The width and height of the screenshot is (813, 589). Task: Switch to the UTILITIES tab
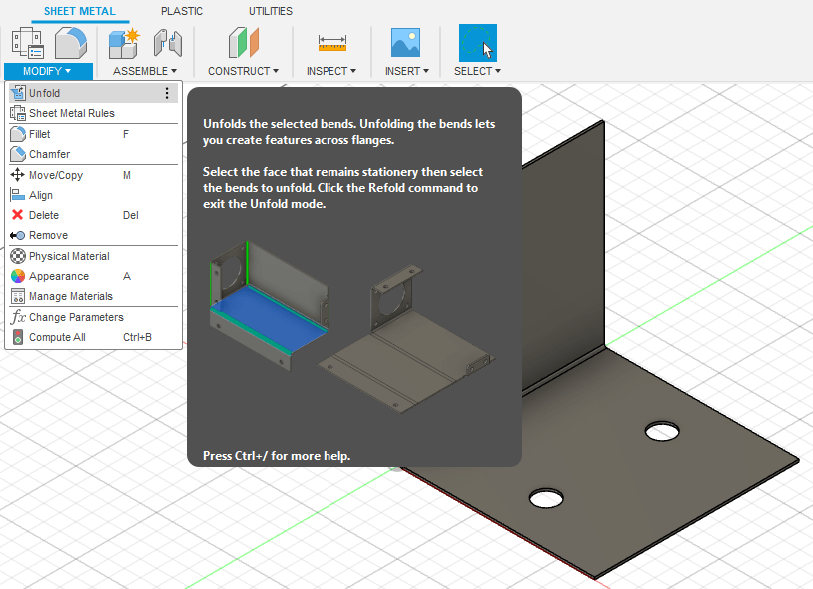[270, 11]
